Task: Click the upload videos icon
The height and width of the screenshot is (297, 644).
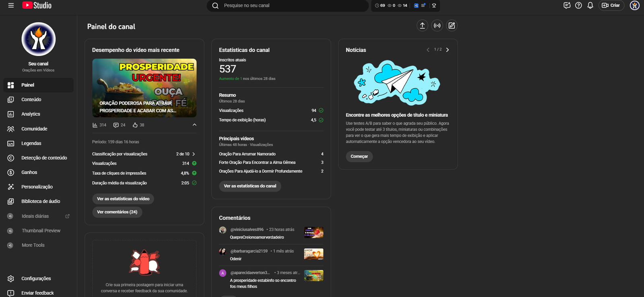Action: tap(422, 25)
